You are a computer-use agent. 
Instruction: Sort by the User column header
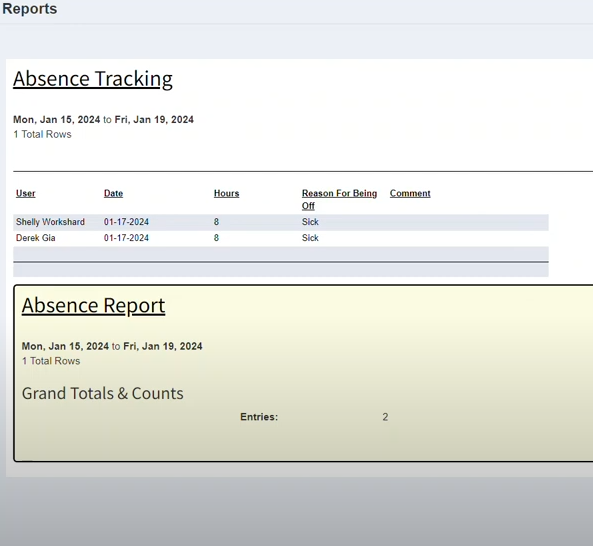click(25, 193)
